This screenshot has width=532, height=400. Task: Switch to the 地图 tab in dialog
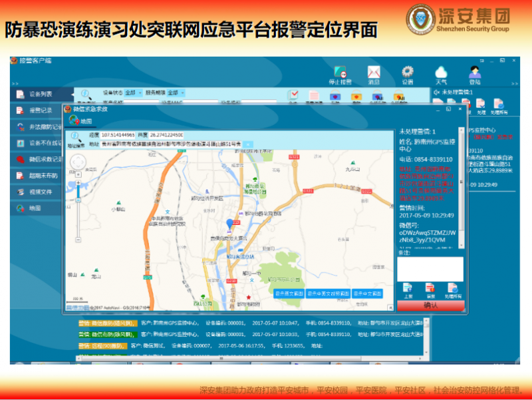coord(81,120)
